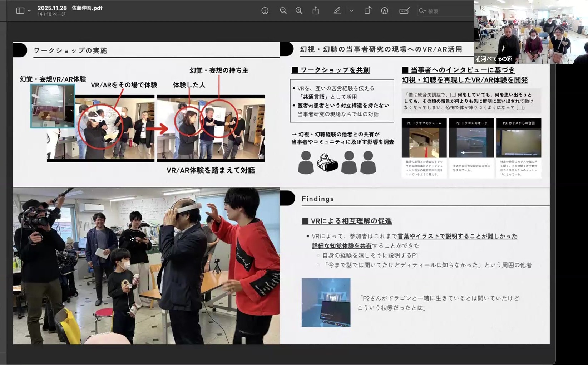Select the highlight pen tool
The width and height of the screenshot is (588, 365).
point(337,11)
